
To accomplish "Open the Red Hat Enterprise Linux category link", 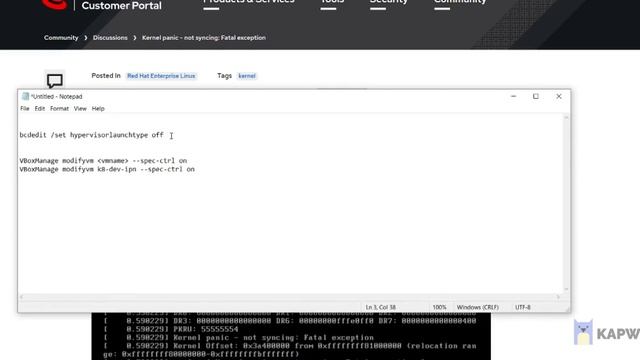I will click(161, 76).
